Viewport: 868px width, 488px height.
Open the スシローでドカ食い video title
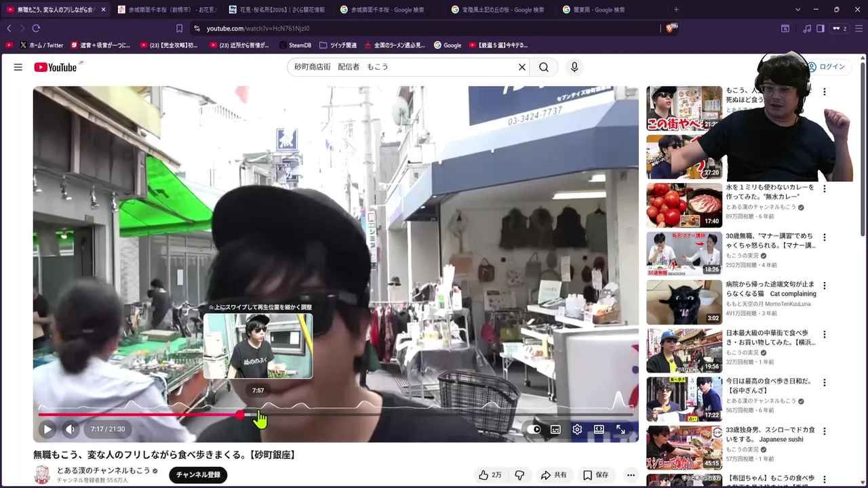(x=771, y=434)
